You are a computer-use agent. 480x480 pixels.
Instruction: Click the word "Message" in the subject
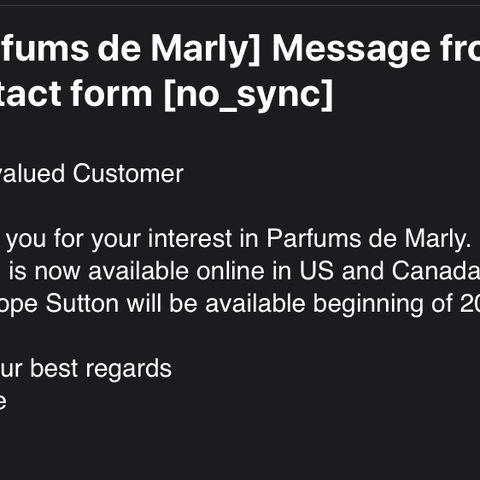tap(351, 49)
